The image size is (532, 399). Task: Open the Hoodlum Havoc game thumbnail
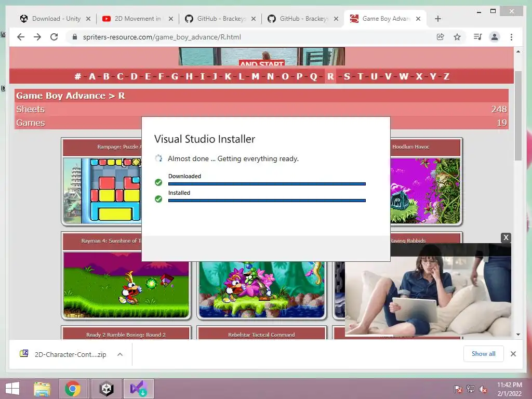click(x=425, y=191)
